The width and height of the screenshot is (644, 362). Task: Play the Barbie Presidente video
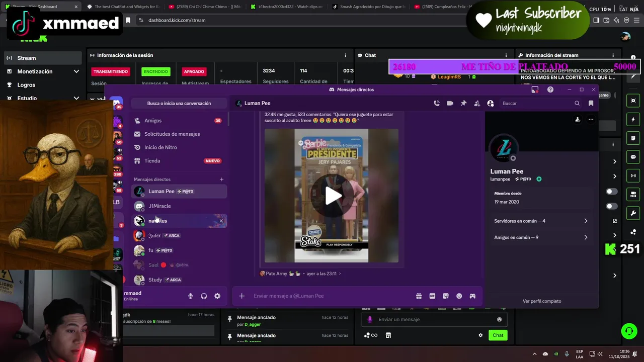point(332,196)
